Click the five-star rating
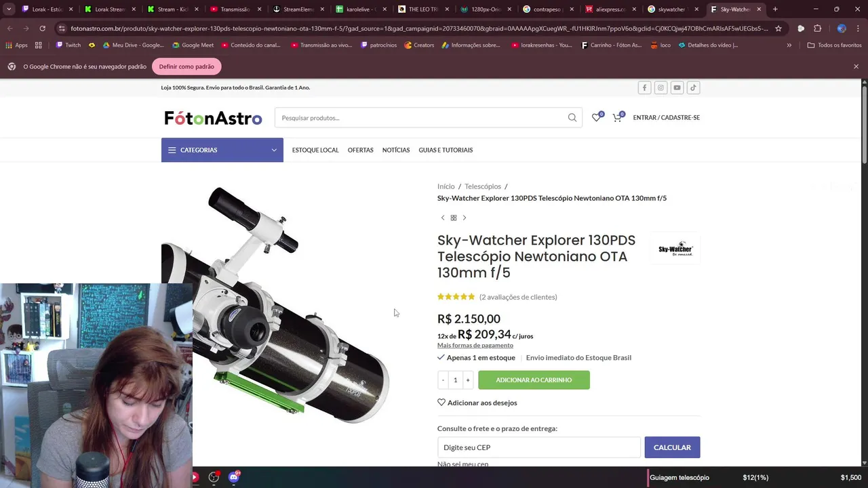Viewport: 868px width, 488px height. (x=456, y=297)
